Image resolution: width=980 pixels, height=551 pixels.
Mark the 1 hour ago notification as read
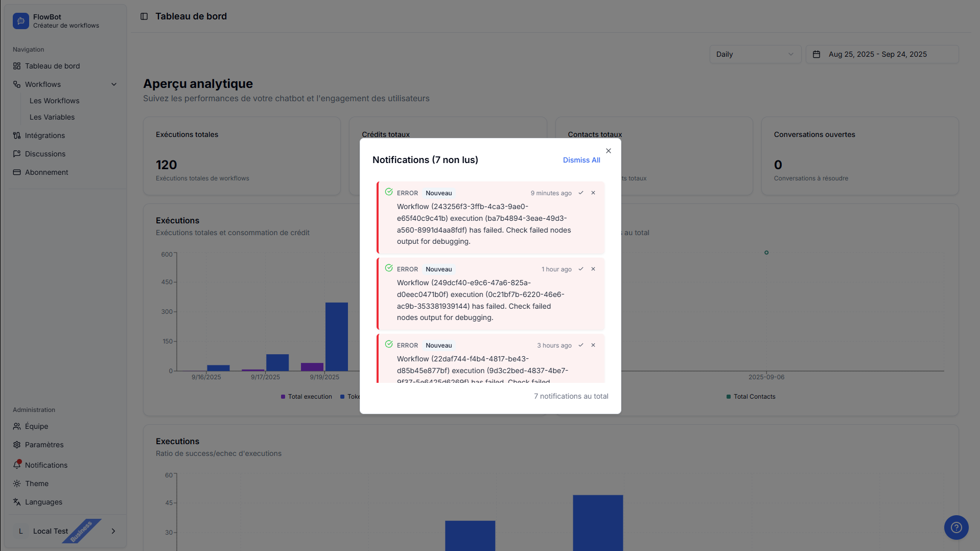coord(580,269)
